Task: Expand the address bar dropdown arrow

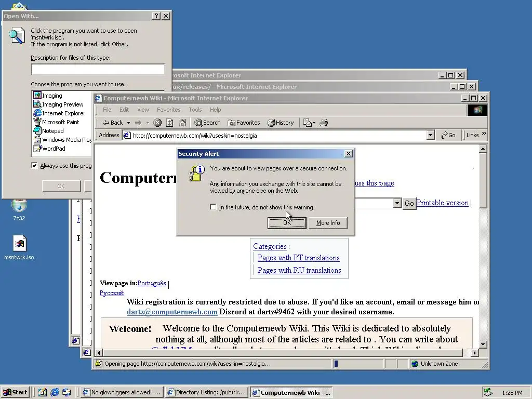Action: 430,135
